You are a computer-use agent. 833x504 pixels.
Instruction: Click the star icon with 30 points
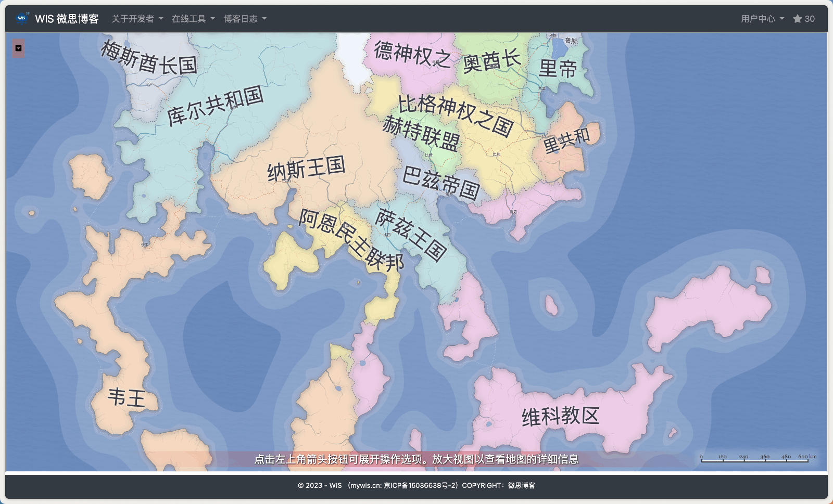point(804,19)
